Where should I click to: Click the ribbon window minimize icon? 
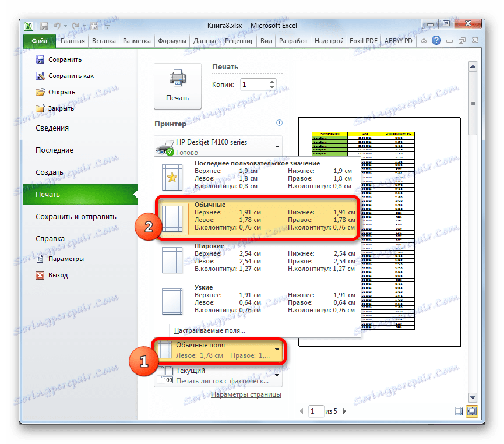[x=449, y=41]
